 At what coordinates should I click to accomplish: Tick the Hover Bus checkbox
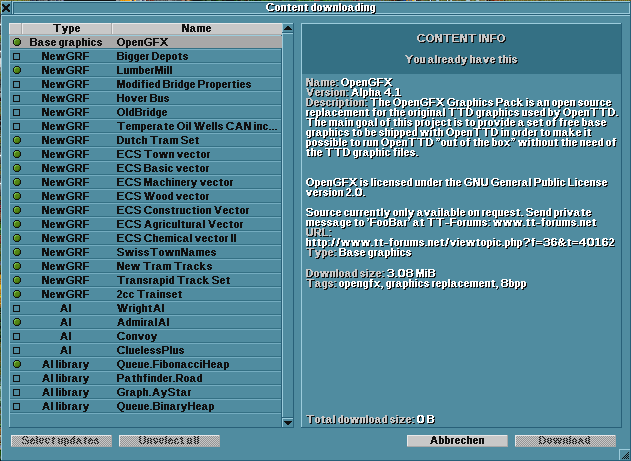(16, 99)
